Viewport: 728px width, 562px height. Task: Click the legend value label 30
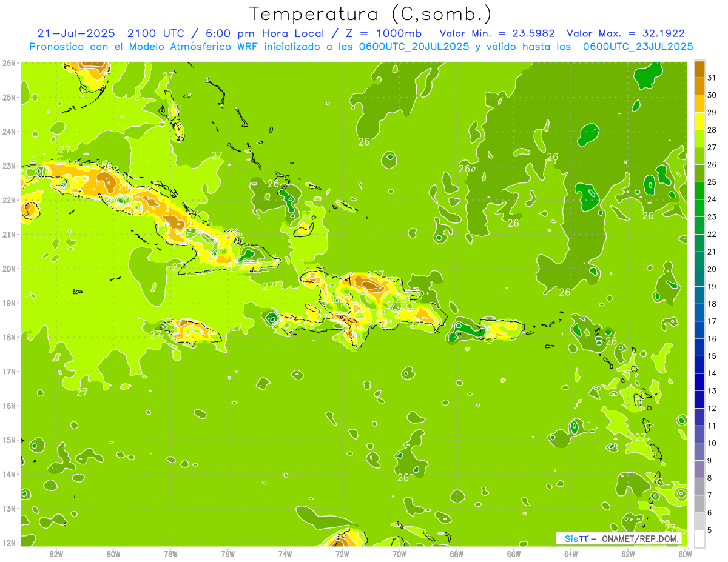[x=712, y=95]
